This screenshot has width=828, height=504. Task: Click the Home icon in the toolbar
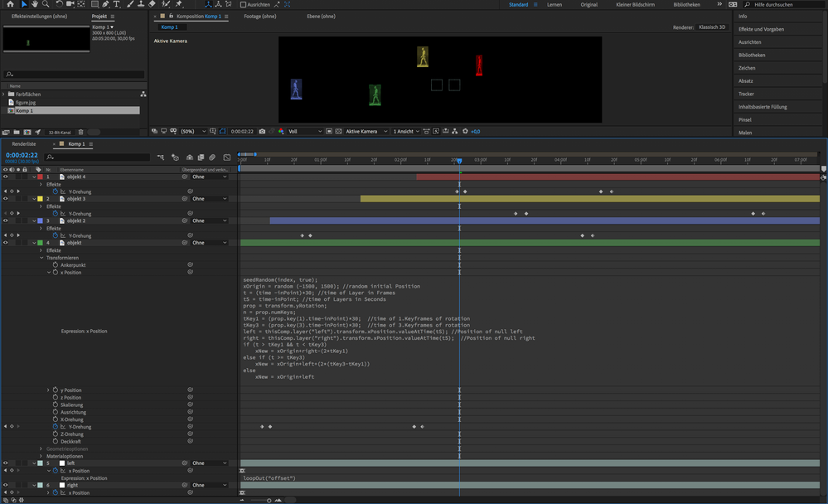pyautogui.click(x=10, y=4)
